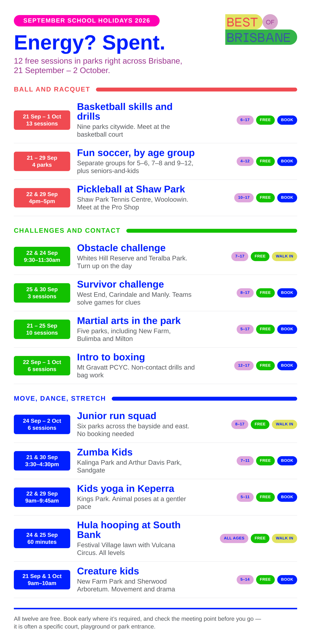Screen dimensions: 311x644
Task: Open the Survivor challenge listing title
Action: [x=120, y=284]
